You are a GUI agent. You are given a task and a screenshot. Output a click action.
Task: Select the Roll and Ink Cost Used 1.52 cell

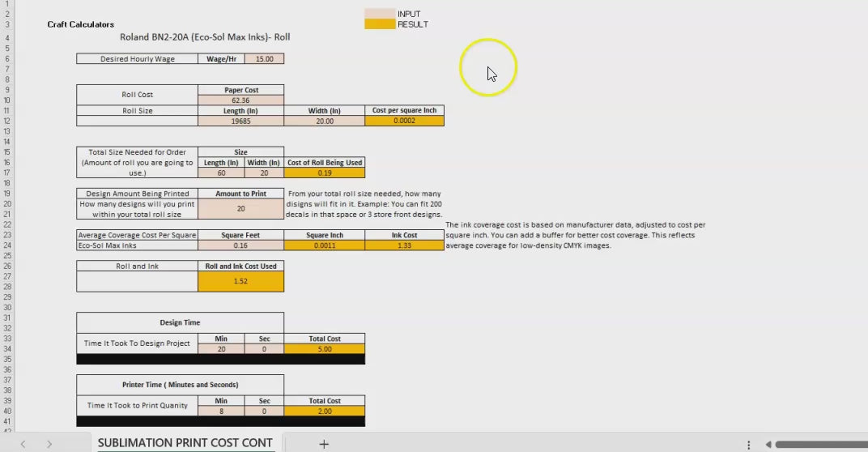[240, 281]
